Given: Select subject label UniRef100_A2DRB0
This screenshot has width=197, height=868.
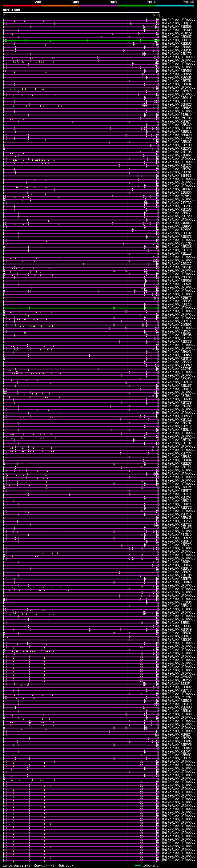Looking at the screenshot, I should click(x=177, y=50).
